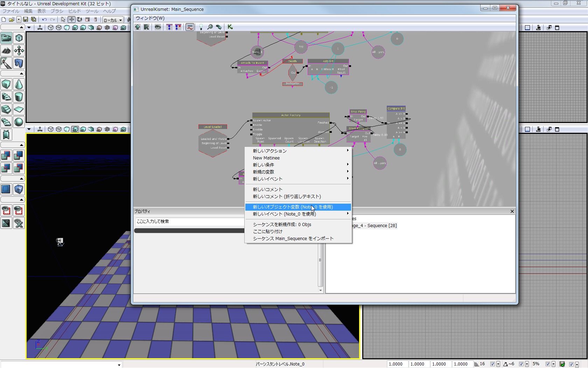The height and width of the screenshot is (368, 588).
Task: Select the Camera mode tool
Action: tap(6, 38)
